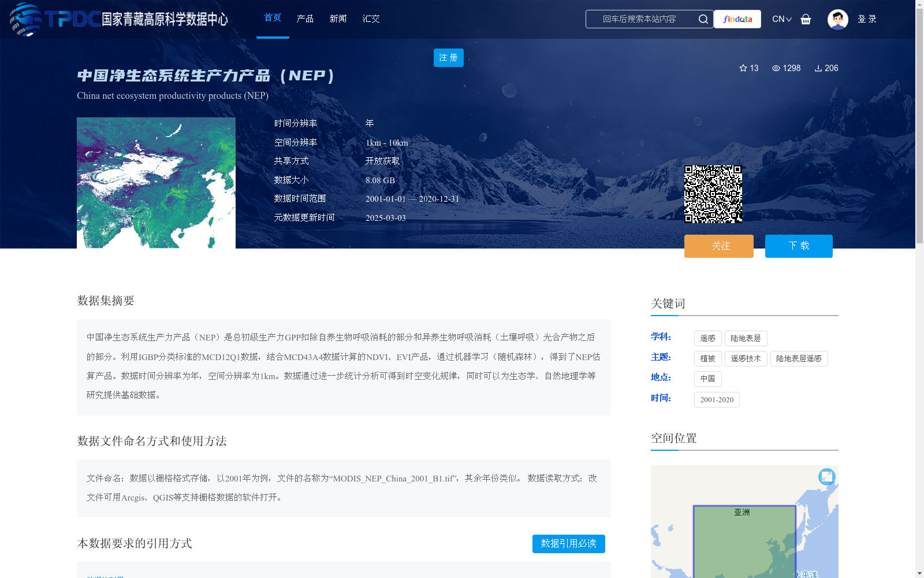Select the 遥感 keyword tag
The height and width of the screenshot is (578, 924).
coord(708,339)
